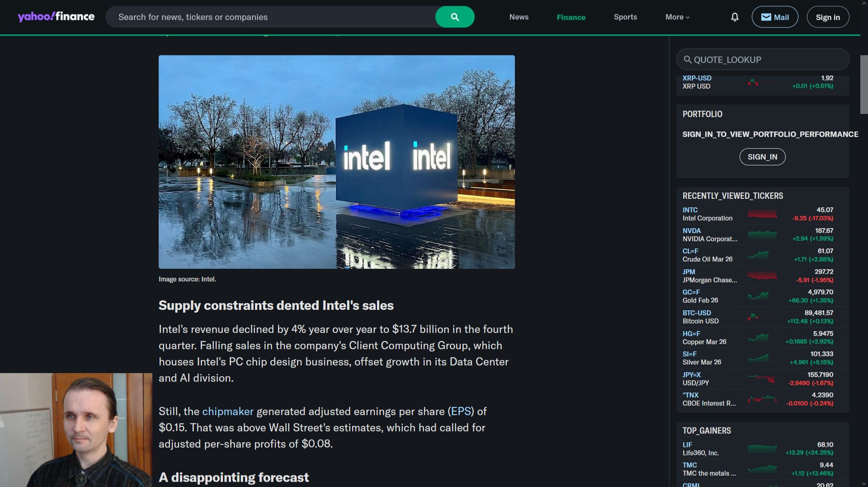868x487 pixels.
Task: Click the Intel sign article image
Action: pos(336,162)
